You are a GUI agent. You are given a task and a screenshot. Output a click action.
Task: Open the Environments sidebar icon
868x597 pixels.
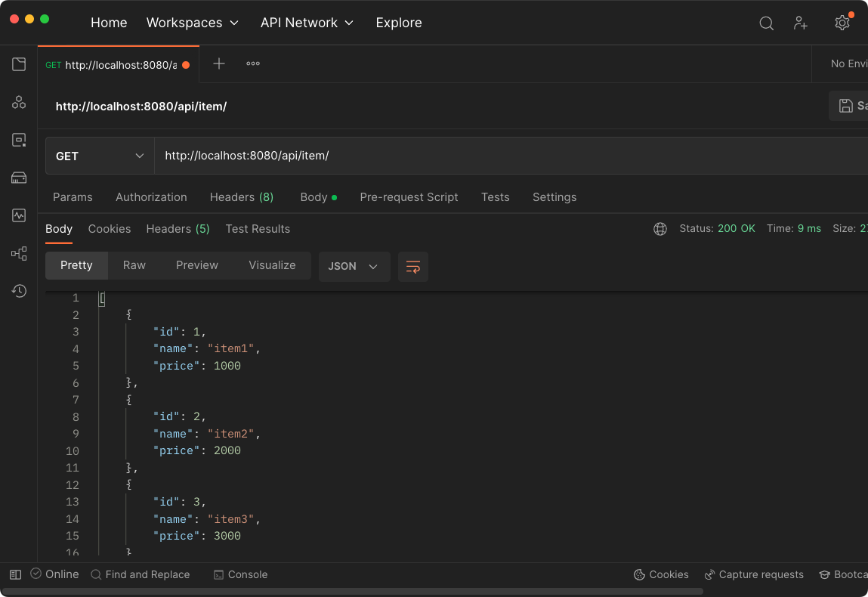(x=19, y=140)
